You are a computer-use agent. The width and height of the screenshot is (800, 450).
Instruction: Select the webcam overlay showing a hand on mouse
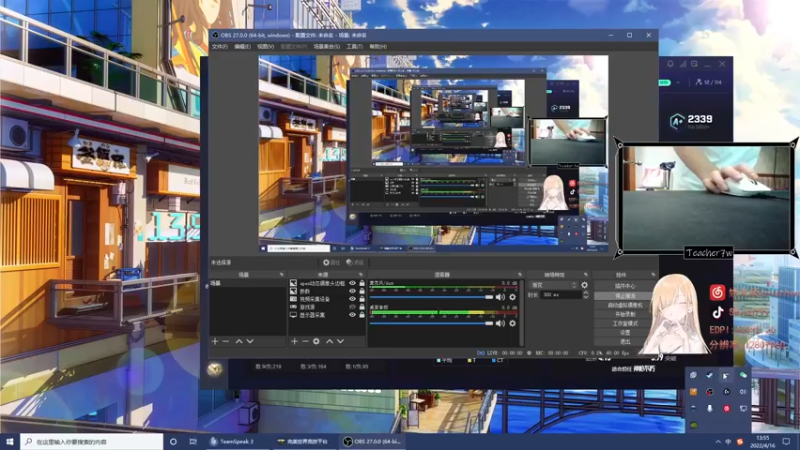(706, 198)
